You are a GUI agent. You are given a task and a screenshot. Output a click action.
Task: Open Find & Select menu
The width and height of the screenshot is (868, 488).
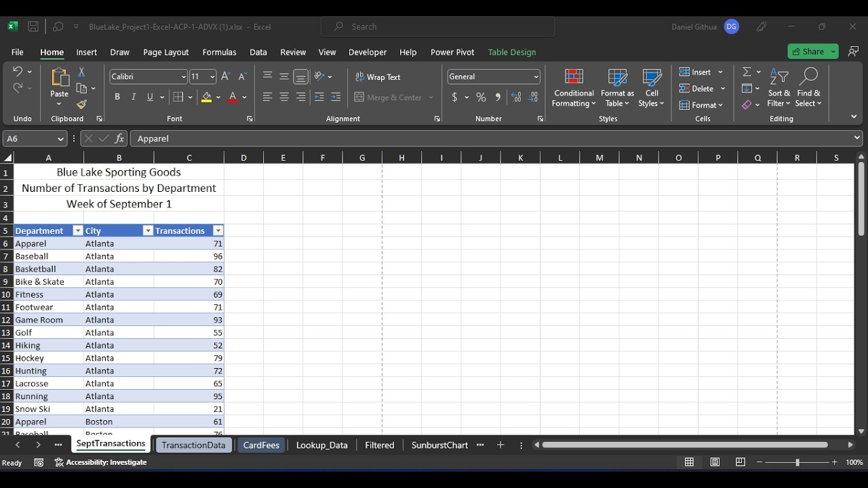coord(808,88)
